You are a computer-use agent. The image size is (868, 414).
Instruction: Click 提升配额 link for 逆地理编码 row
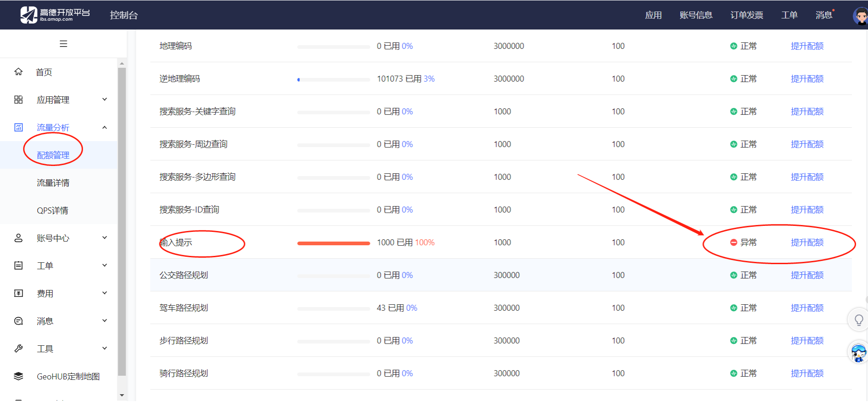point(807,79)
